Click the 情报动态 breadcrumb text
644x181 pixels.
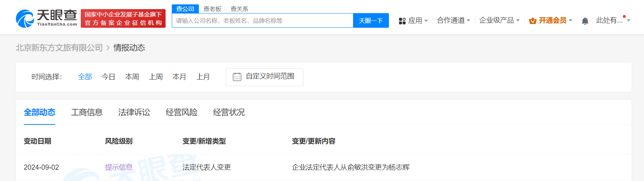[x=129, y=48]
